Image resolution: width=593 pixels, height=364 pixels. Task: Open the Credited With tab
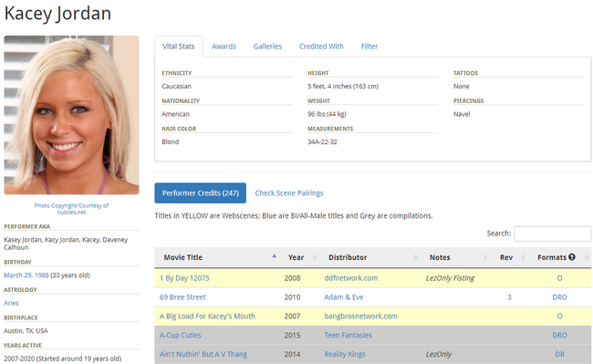[x=321, y=47]
